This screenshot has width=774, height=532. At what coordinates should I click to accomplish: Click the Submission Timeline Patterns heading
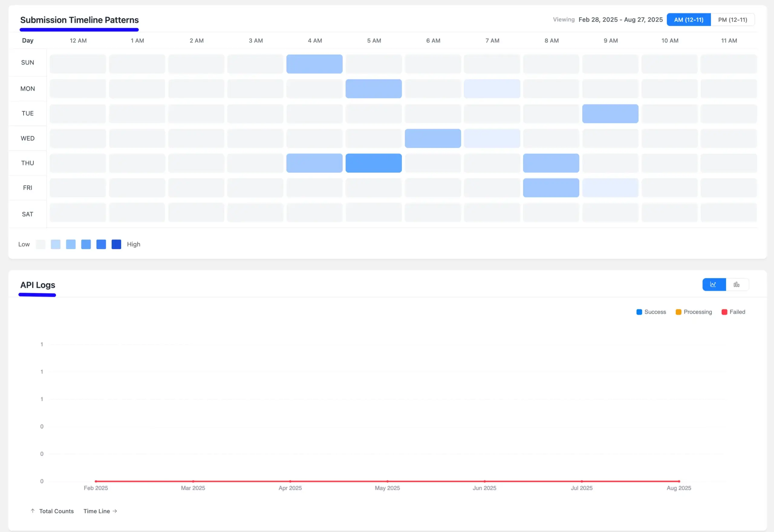(x=79, y=20)
